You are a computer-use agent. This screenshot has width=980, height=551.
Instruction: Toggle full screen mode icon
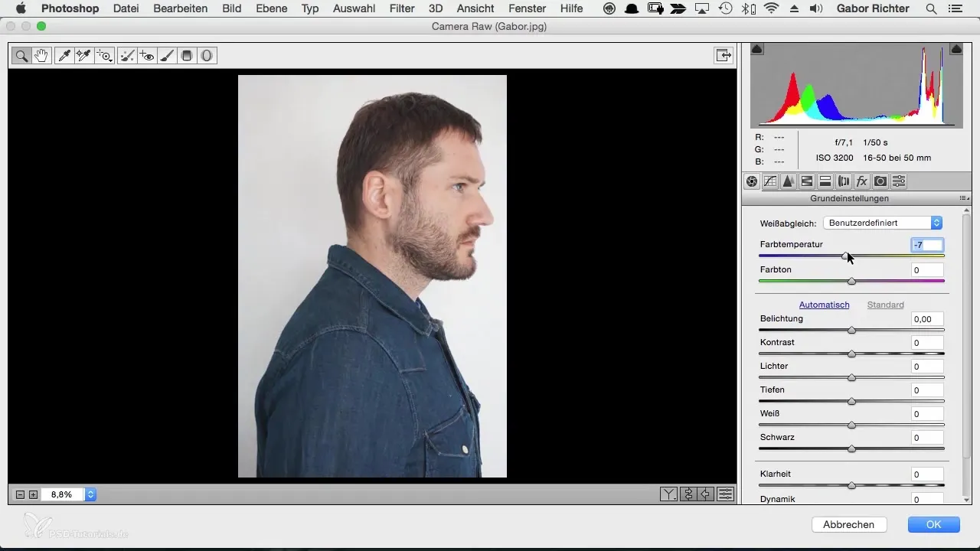tap(722, 55)
